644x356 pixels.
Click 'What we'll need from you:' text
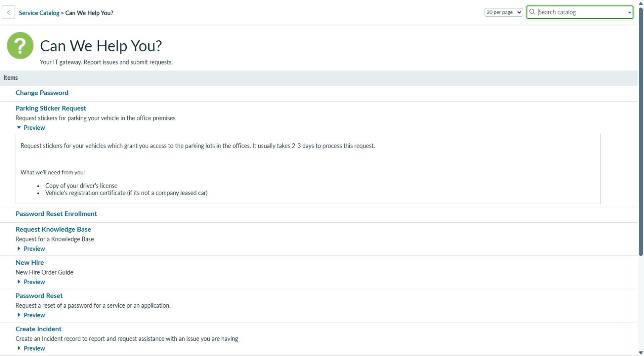coord(53,172)
